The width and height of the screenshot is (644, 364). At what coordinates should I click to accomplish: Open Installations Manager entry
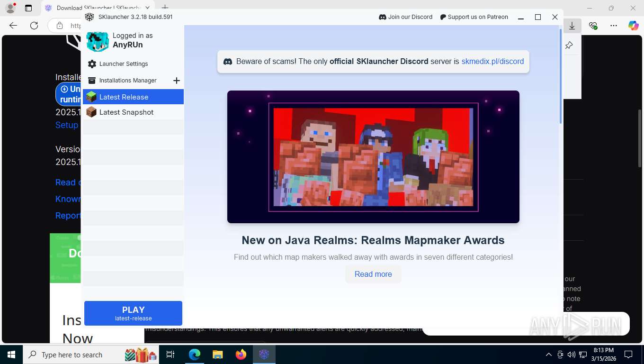[x=128, y=81]
